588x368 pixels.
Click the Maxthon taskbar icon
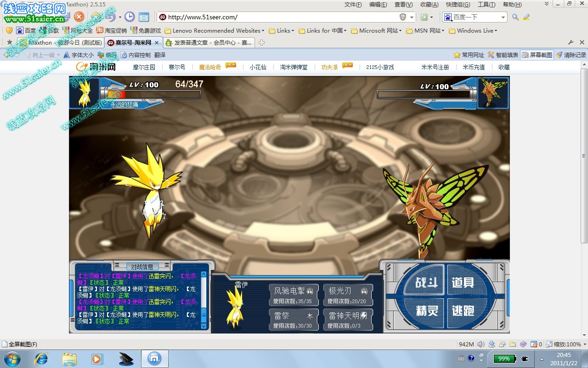tap(154, 358)
